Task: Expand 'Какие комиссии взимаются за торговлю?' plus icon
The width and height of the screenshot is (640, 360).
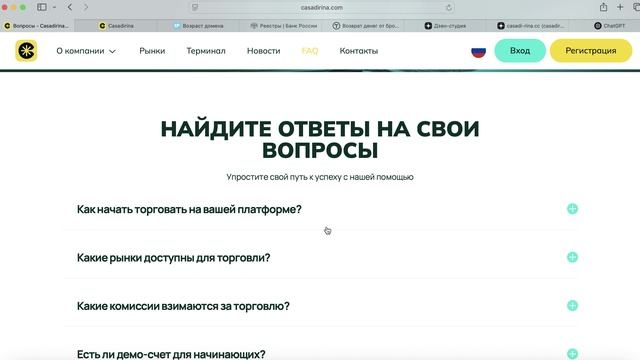Action: click(x=572, y=305)
